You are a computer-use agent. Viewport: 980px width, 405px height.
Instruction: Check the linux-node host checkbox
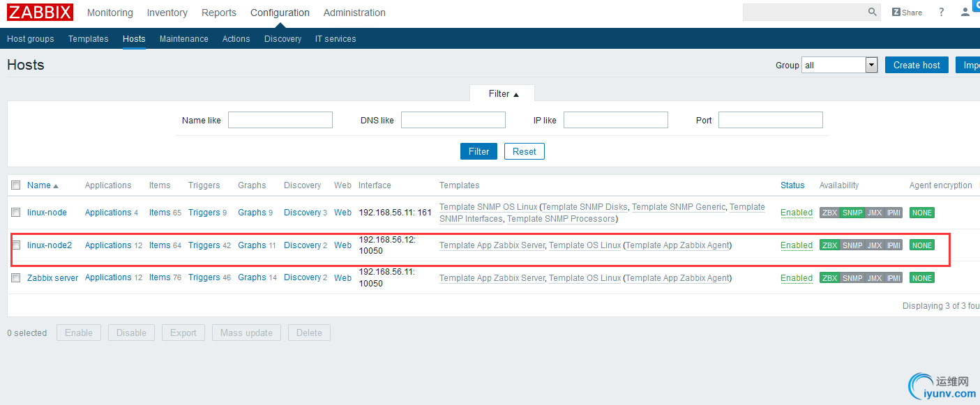[x=16, y=213]
